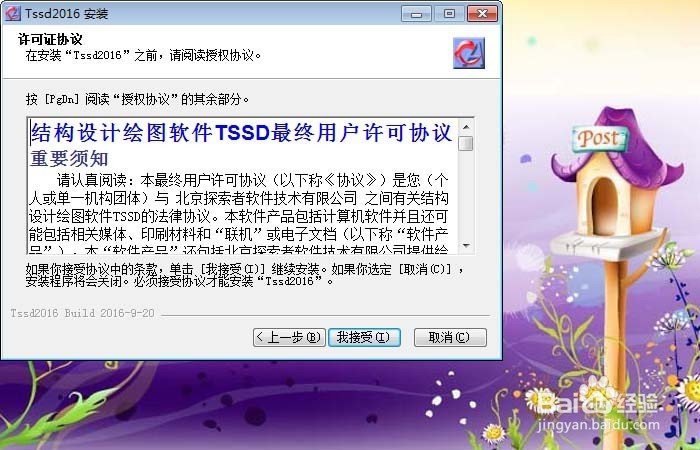Viewport: 700px width, 450px height.
Task: Click the Tssd2016 installer title bar icon
Action: (12, 13)
